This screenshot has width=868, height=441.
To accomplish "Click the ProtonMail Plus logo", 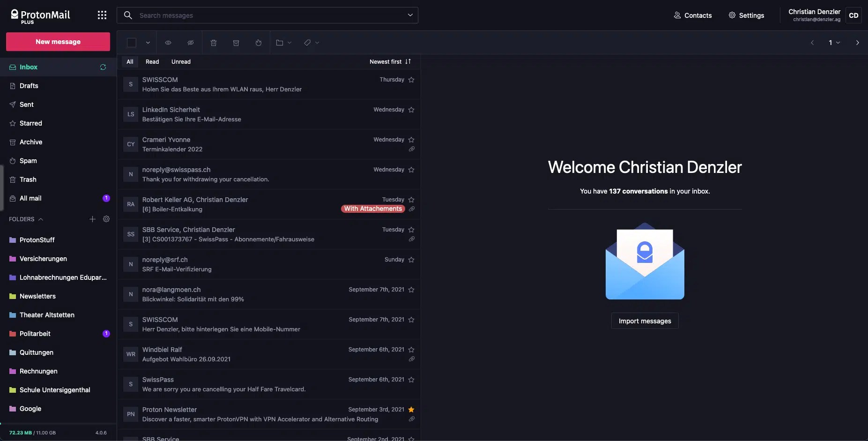I will [x=40, y=16].
